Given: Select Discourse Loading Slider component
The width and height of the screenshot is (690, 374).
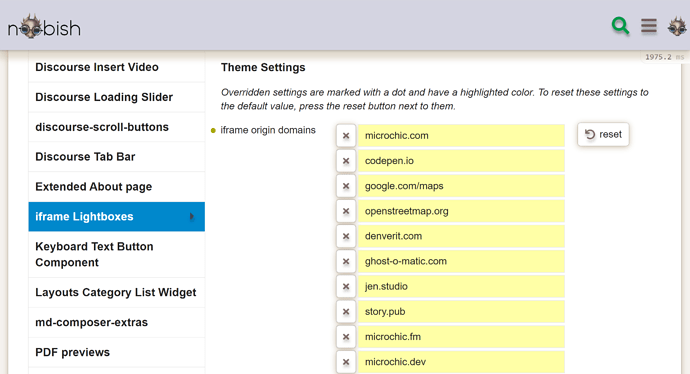Looking at the screenshot, I should 117,97.
